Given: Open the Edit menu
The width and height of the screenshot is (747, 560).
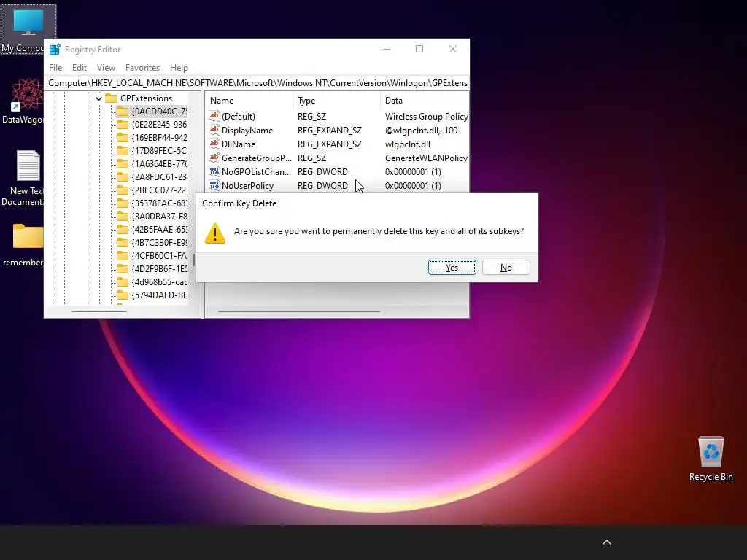Looking at the screenshot, I should click(x=79, y=68).
